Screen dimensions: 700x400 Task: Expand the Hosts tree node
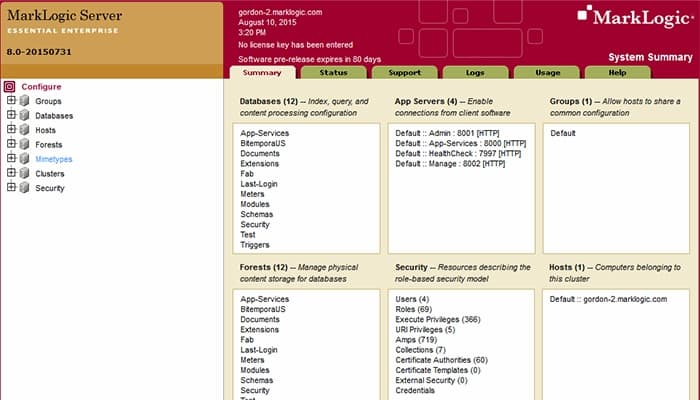point(11,129)
